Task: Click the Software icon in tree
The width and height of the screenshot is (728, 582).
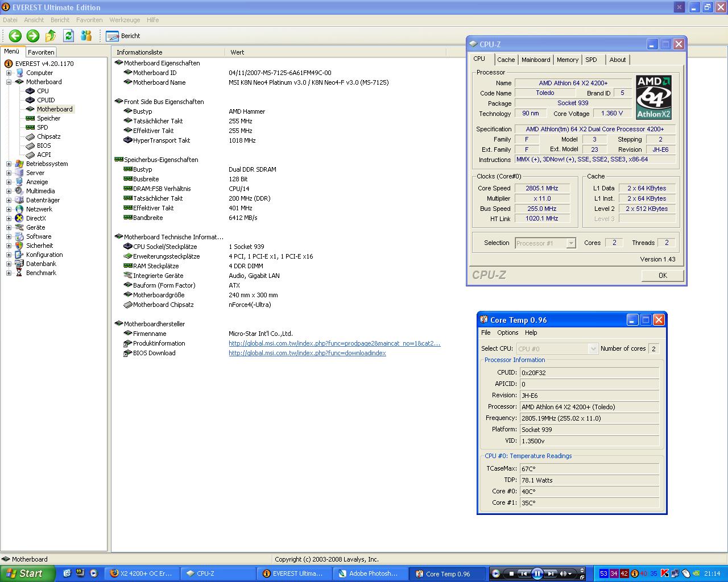Action: coord(19,236)
